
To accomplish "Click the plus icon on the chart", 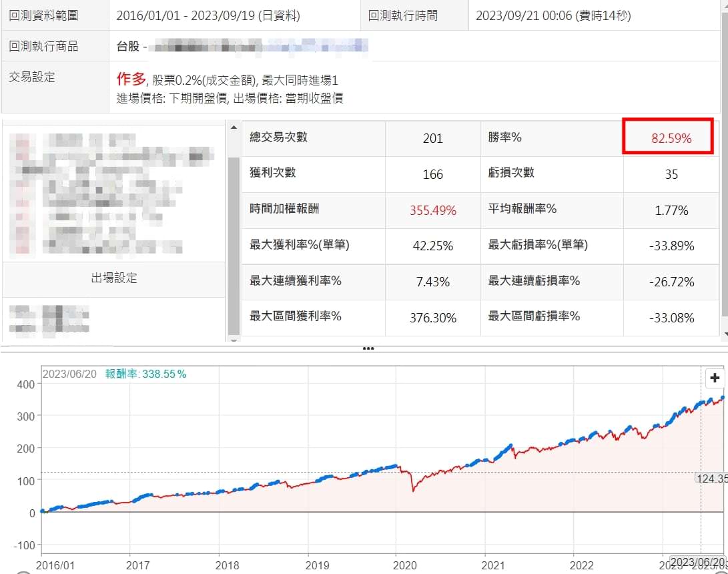I will [715, 378].
